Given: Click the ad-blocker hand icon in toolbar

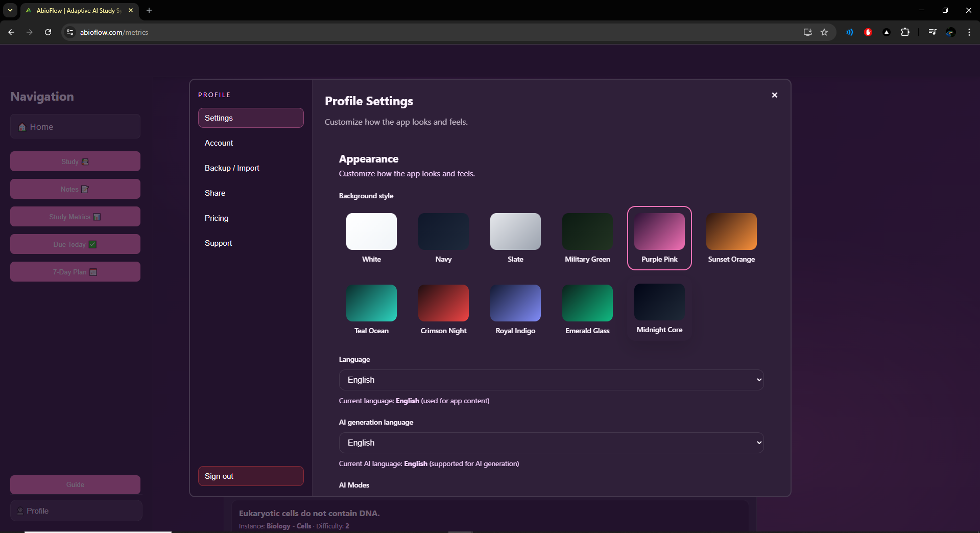Looking at the screenshot, I should pos(868,32).
